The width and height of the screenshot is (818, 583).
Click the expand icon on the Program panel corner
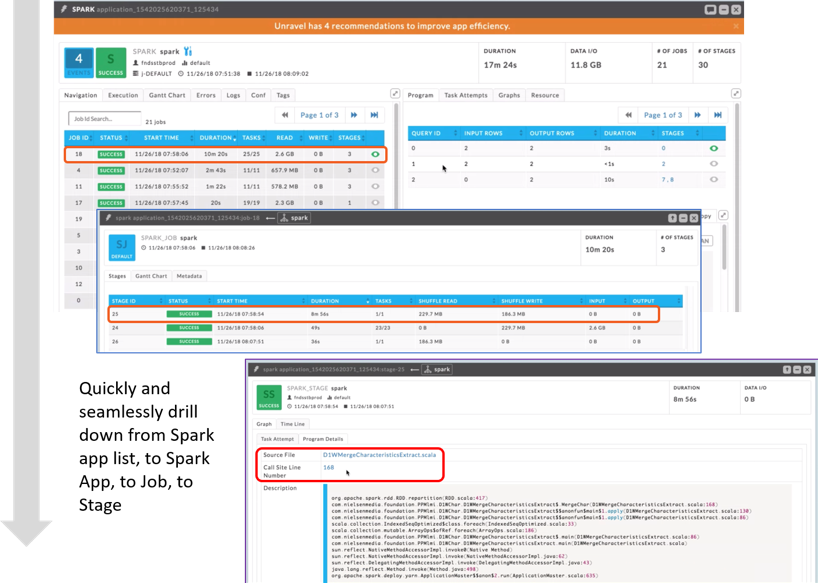[x=736, y=92]
